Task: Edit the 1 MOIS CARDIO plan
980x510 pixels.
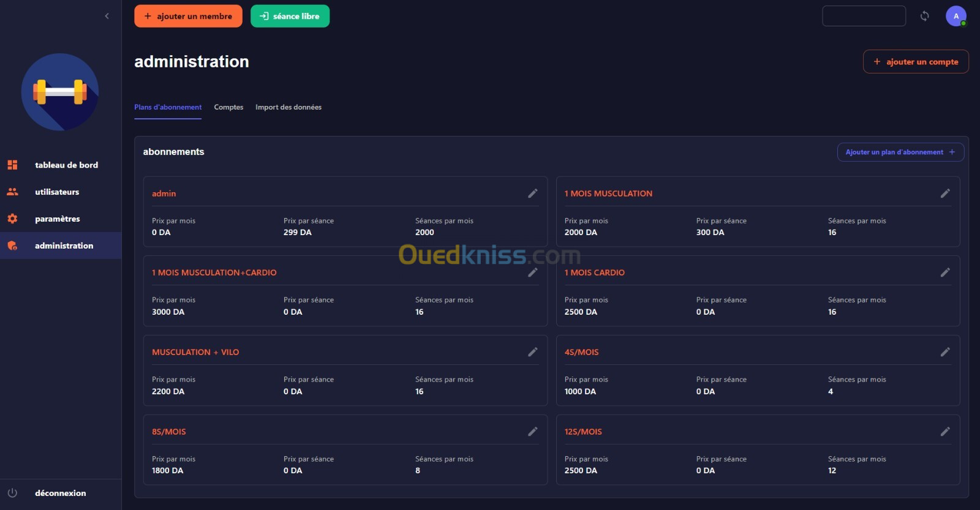Action: pos(945,272)
